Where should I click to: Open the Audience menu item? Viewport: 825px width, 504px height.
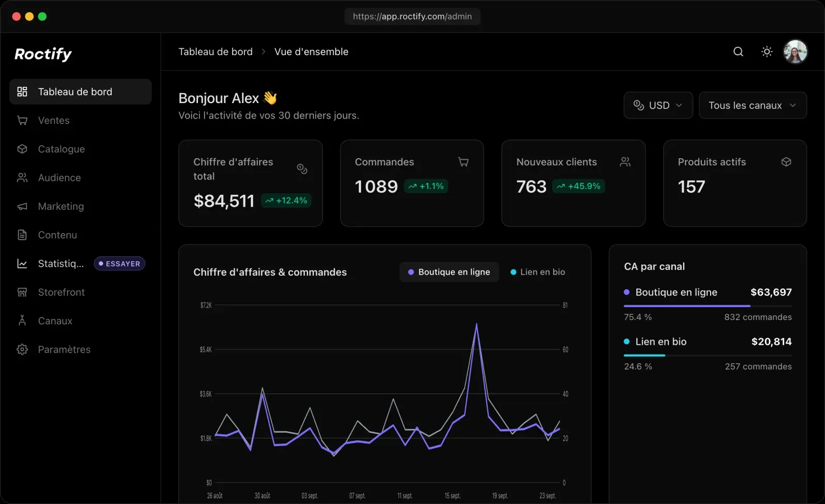pos(80,178)
